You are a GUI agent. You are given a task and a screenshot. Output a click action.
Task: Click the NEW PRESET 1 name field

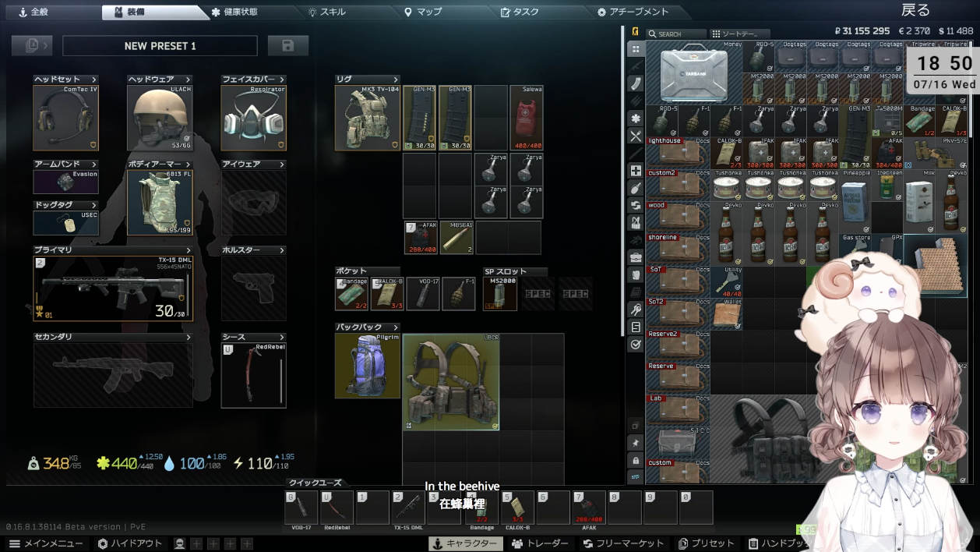click(160, 46)
